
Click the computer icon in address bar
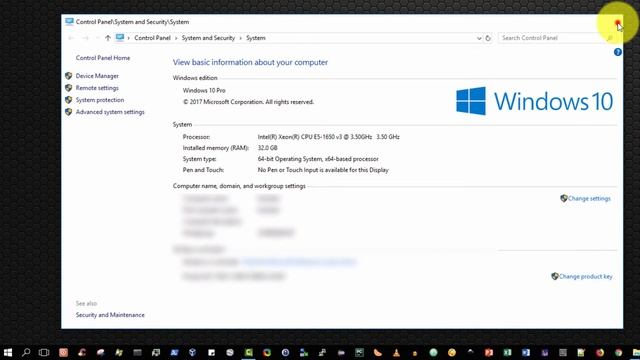[120, 38]
